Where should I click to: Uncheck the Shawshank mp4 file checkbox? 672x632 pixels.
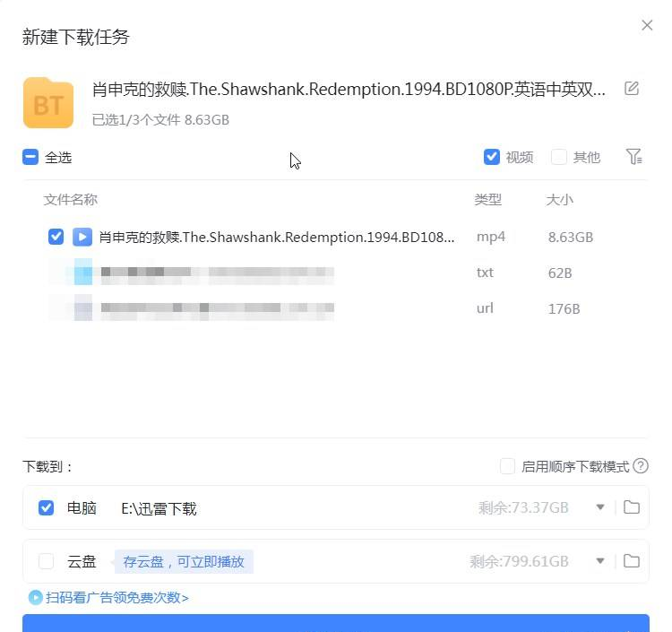click(56, 237)
